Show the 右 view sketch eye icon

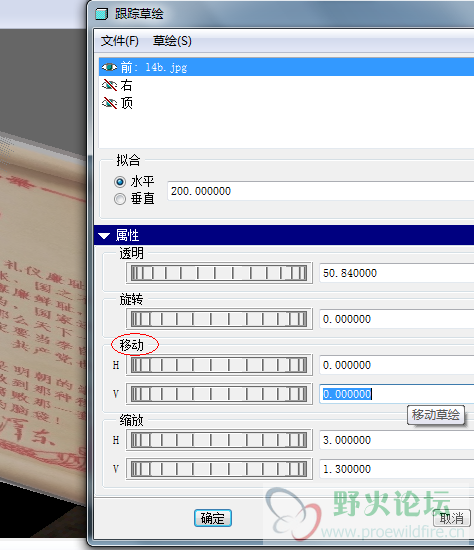pyautogui.click(x=109, y=85)
